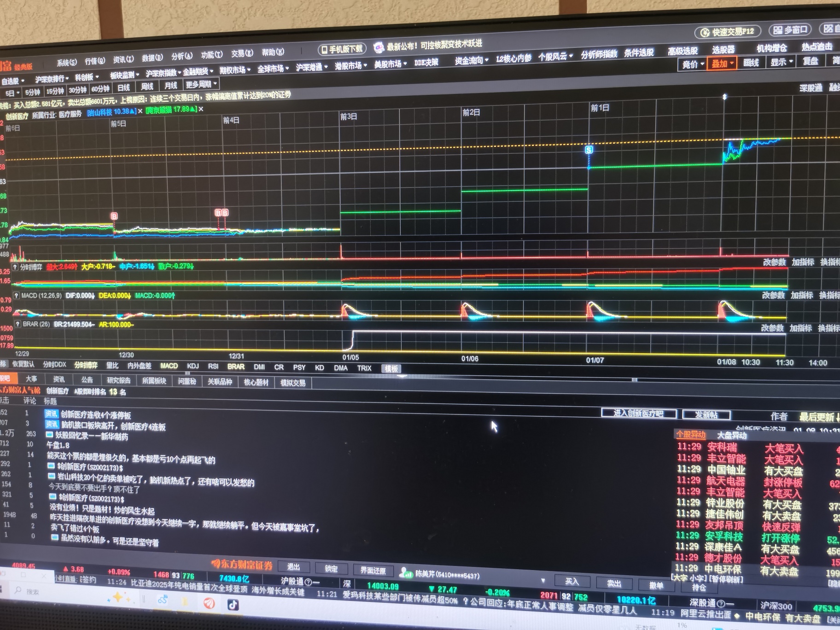Open the 系统(S) menu
This screenshot has height=630, width=840.
coord(67,63)
